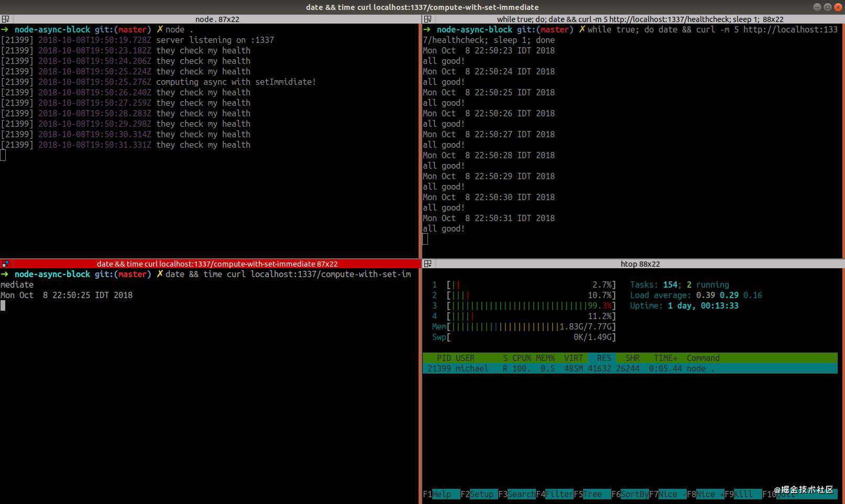Sort htop by SHR column header
This screenshot has height=504, width=845.
[x=632, y=358]
